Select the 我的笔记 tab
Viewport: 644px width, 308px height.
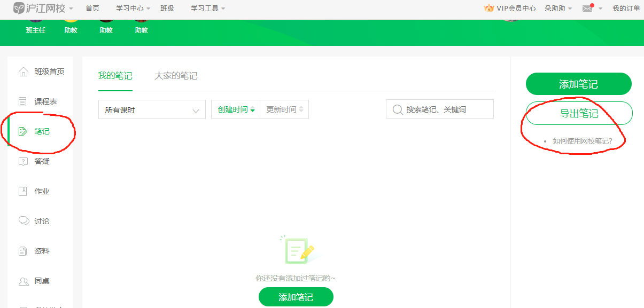coord(115,76)
